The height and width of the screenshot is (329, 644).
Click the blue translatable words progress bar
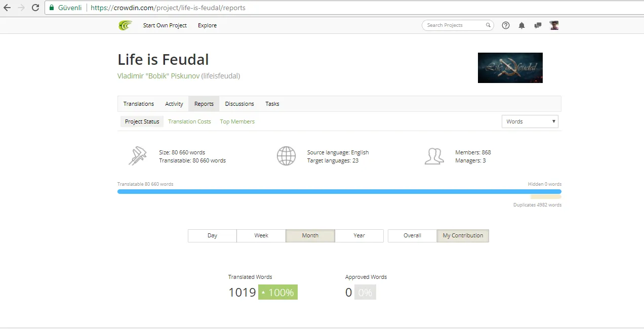pyautogui.click(x=339, y=192)
